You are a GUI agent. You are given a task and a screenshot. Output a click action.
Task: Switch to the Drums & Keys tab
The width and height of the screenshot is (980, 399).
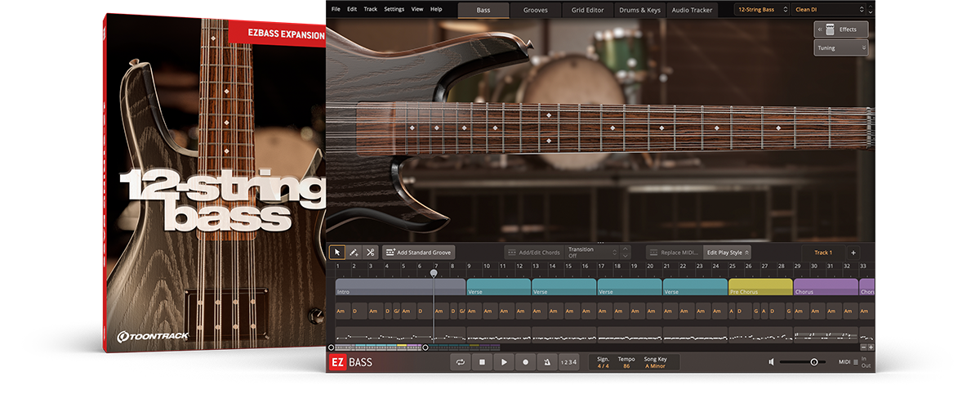[640, 10]
